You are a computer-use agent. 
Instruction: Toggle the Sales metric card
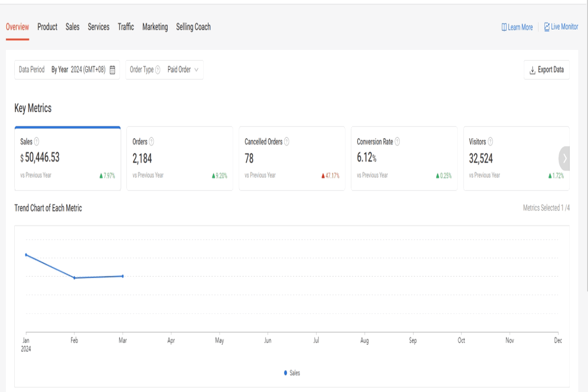[68, 159]
